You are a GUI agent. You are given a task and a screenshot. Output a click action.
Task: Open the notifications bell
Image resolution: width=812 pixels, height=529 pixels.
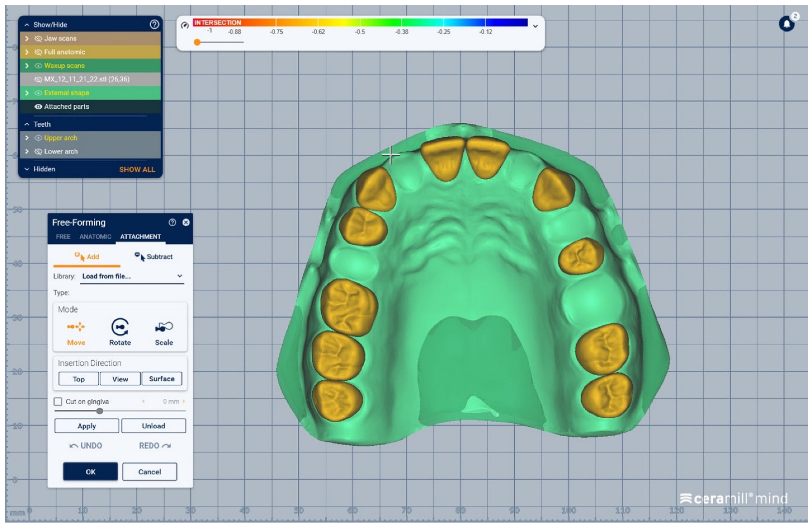[x=787, y=23]
